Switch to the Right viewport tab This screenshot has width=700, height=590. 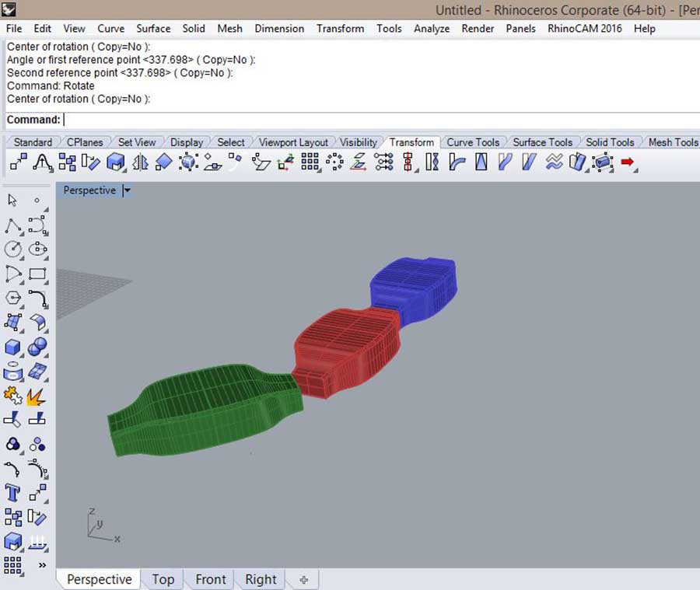[x=261, y=579]
